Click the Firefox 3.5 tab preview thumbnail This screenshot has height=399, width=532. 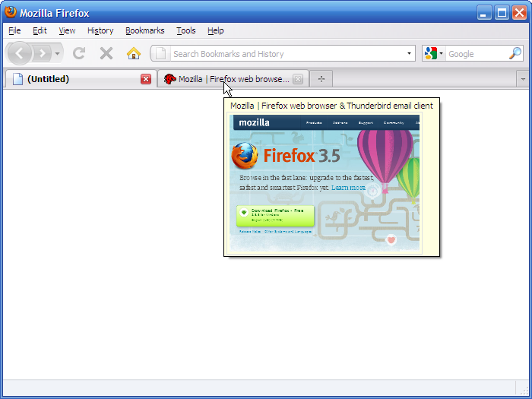pyautogui.click(x=325, y=183)
